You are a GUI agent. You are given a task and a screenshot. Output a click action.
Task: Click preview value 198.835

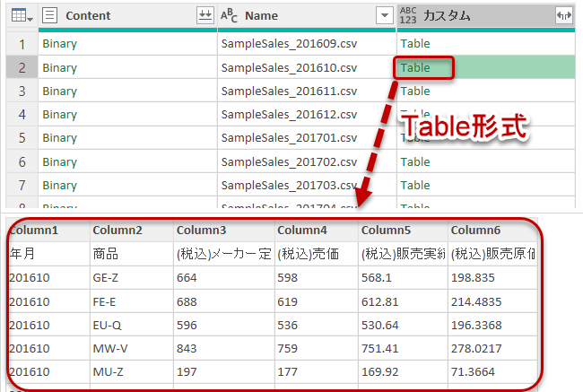pyautogui.click(x=492, y=278)
